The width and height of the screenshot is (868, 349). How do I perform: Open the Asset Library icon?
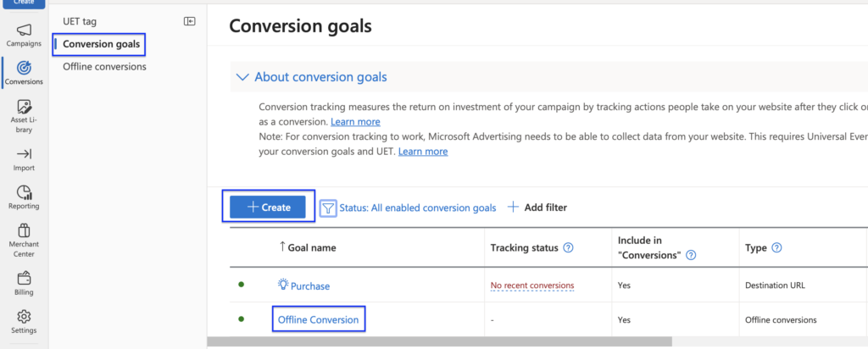[24, 108]
